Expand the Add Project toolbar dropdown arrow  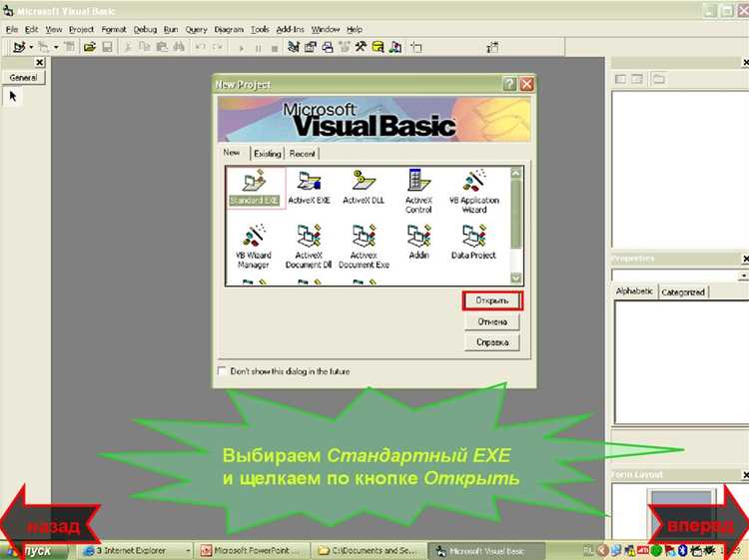pos(31,47)
